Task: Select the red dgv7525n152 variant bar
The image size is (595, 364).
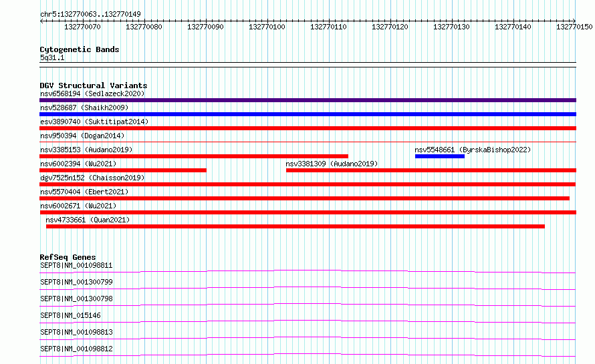Action: click(x=308, y=184)
